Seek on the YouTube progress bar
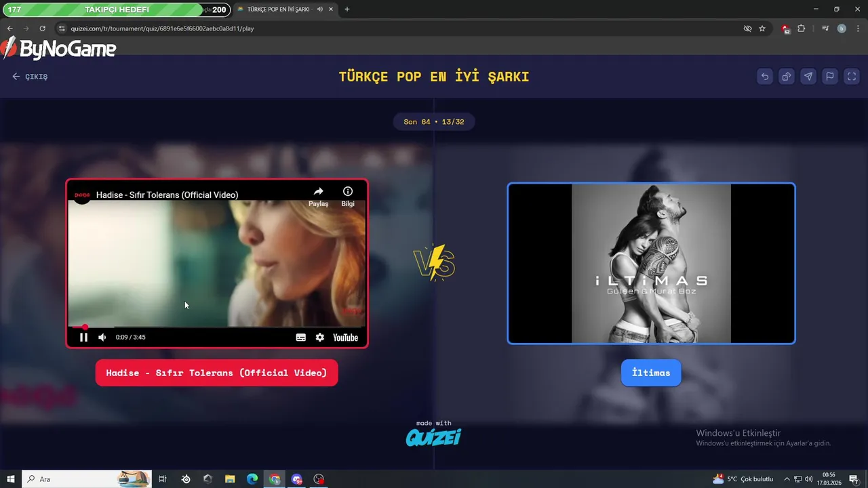868x488 pixels. point(217,327)
